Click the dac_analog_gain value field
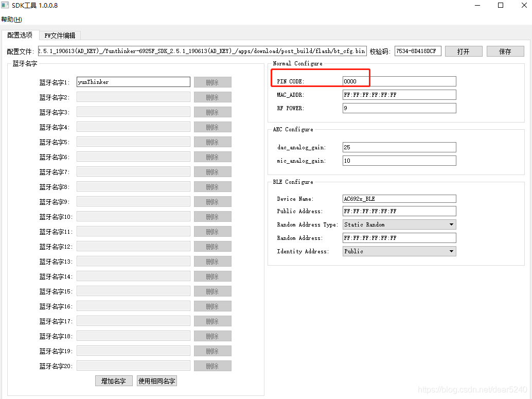This screenshot has height=399, width=532. [x=399, y=147]
